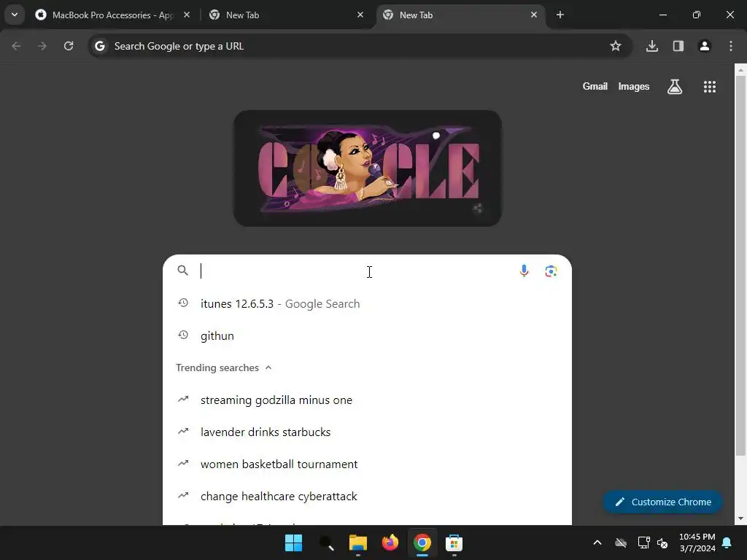This screenshot has width=747, height=560.
Task: Open the Images link
Action: (634, 86)
